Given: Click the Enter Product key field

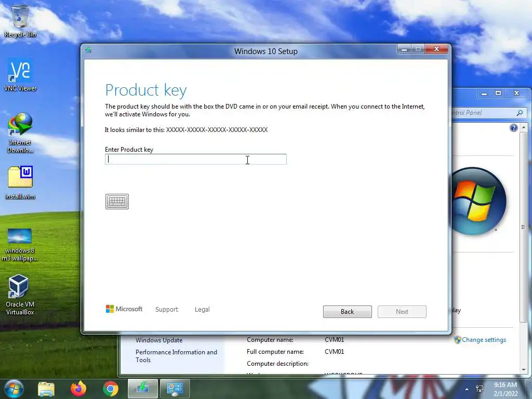Looking at the screenshot, I should pyautogui.click(x=196, y=159).
